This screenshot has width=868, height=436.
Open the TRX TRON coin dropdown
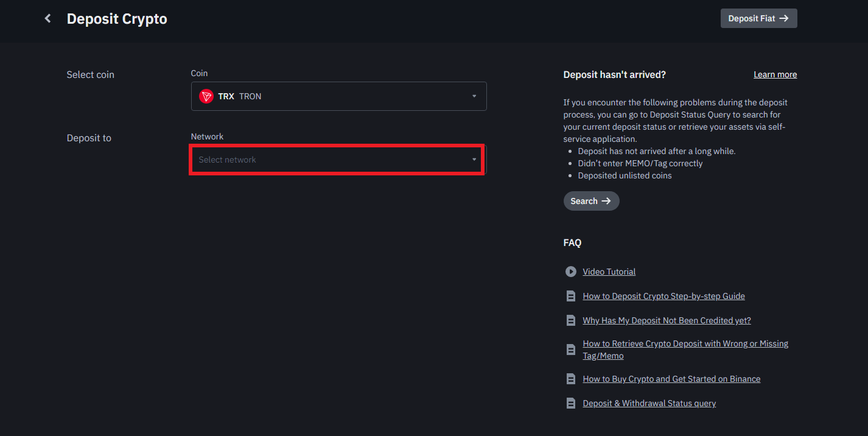pyautogui.click(x=338, y=96)
